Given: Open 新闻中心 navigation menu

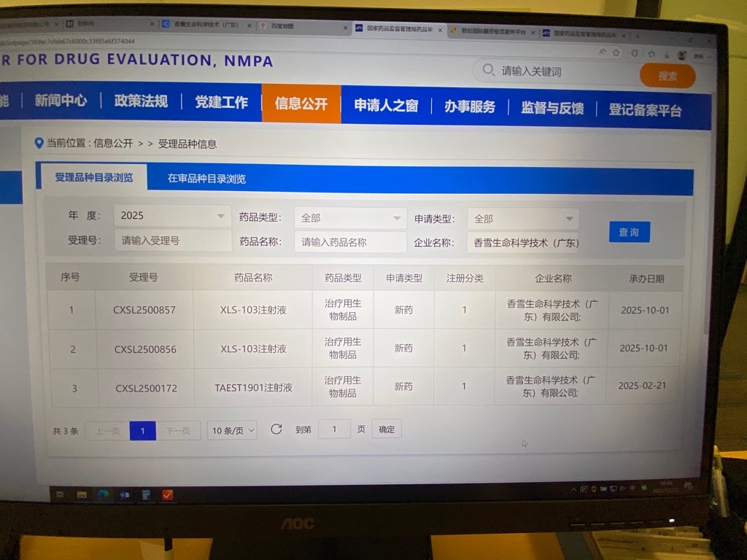Looking at the screenshot, I should (x=61, y=100).
